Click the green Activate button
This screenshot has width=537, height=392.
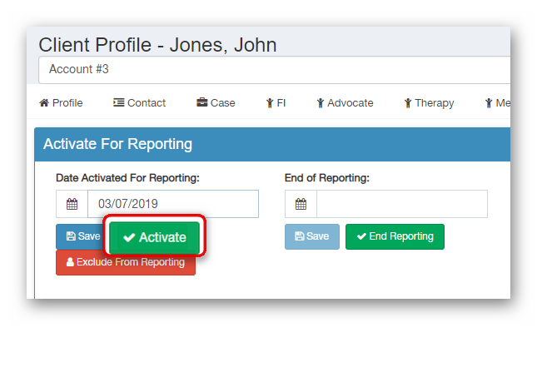pos(155,237)
